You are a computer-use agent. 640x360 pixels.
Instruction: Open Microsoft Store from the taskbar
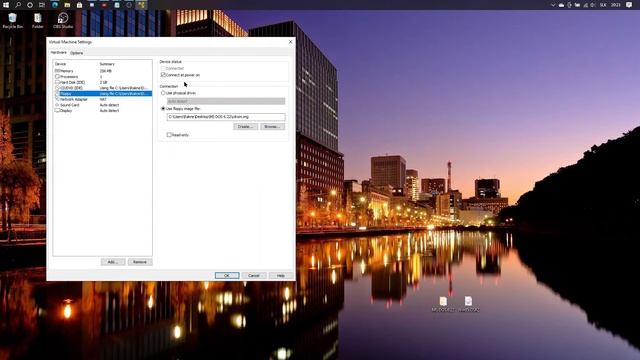click(x=80, y=5)
